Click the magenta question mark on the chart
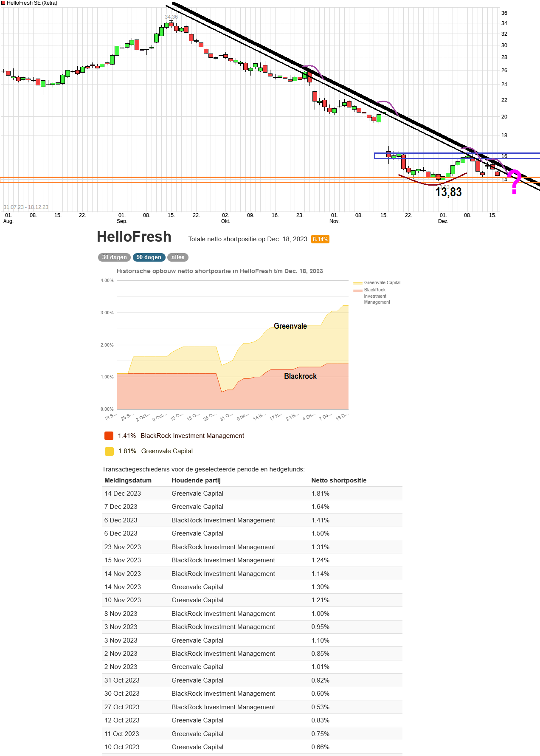 coord(515,182)
